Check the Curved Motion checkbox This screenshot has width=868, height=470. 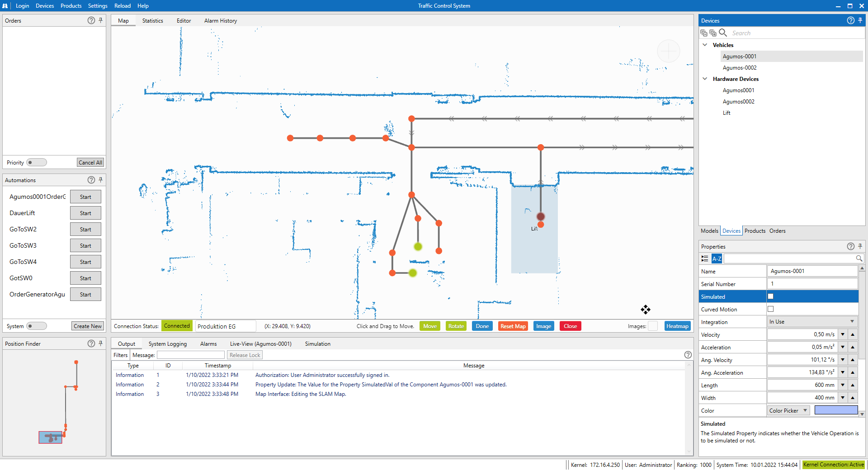point(771,309)
